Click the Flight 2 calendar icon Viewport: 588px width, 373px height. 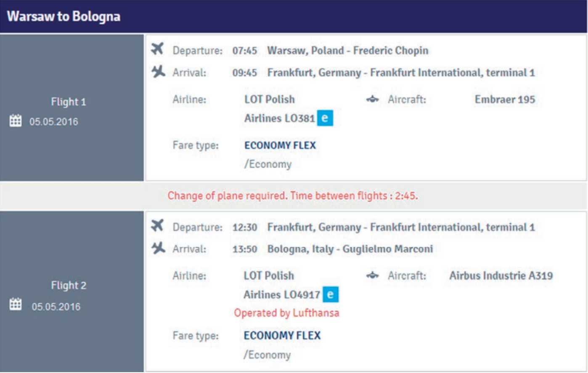point(16,304)
